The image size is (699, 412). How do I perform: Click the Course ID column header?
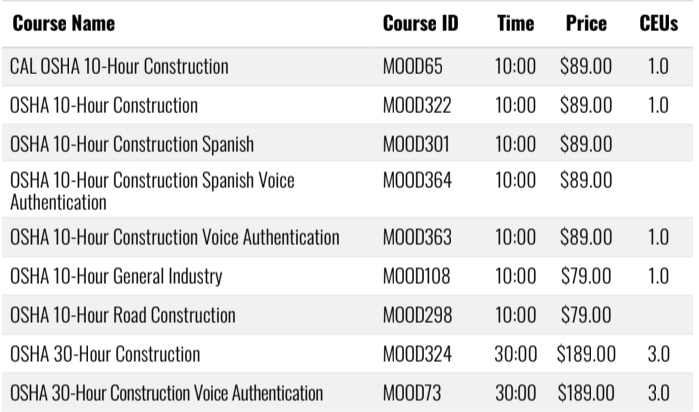pyautogui.click(x=420, y=23)
